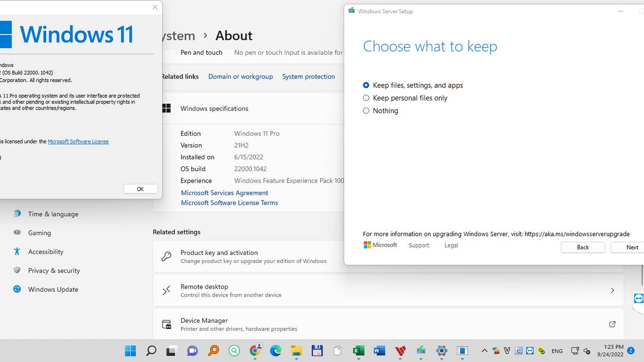
Task: Open the stacked documents app in taskbar
Action: pos(338,350)
